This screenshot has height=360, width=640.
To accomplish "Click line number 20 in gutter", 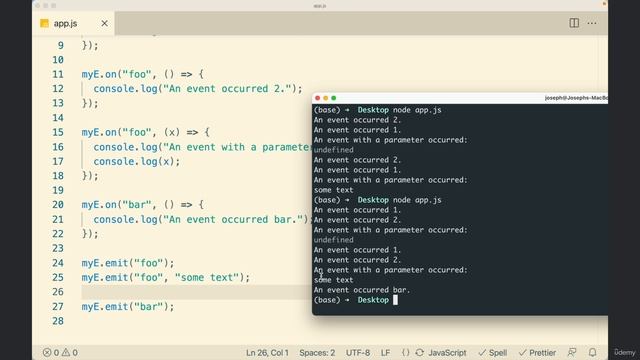I will point(58,204).
